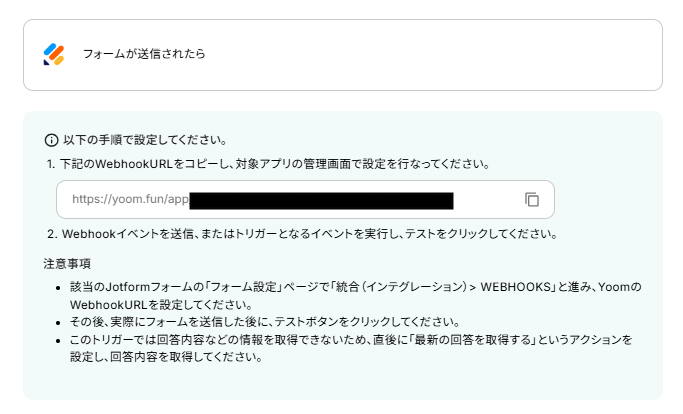Click the Jotform フォーム設定 bullet note
Screen dimensions: 683x414
[355, 295]
